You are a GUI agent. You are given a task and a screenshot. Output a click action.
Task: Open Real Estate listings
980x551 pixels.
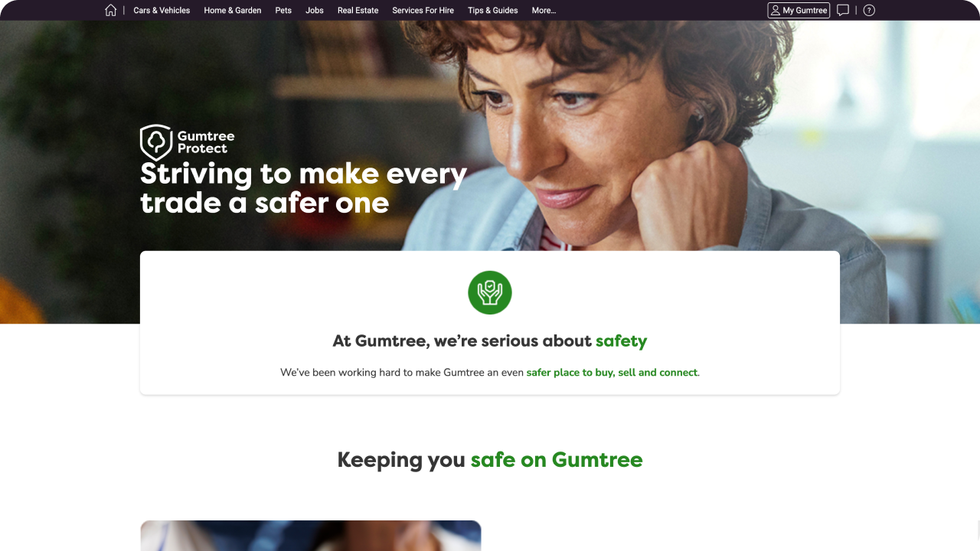tap(358, 10)
